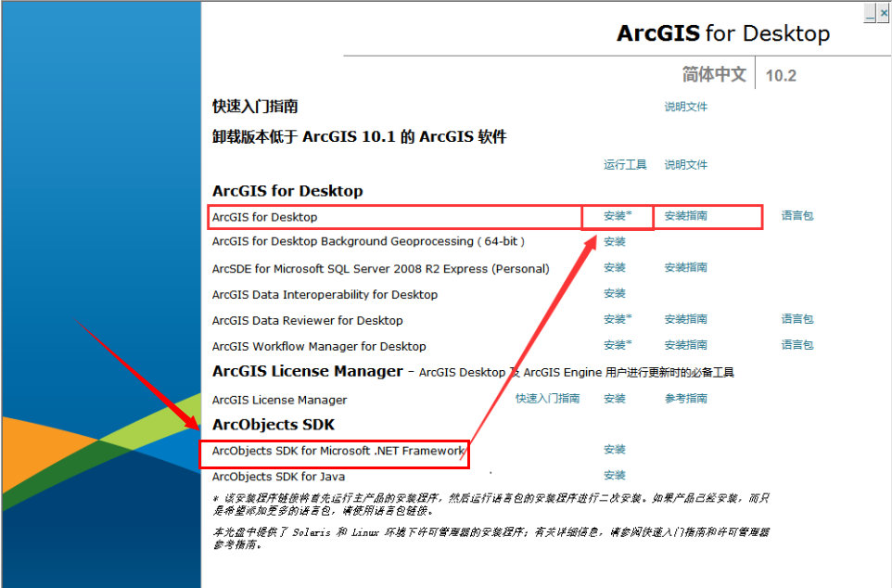Click the 'ArcGIS Data Reviewer for Desktop' text
Image resolution: width=892 pixels, height=588 pixels.
[x=307, y=321]
